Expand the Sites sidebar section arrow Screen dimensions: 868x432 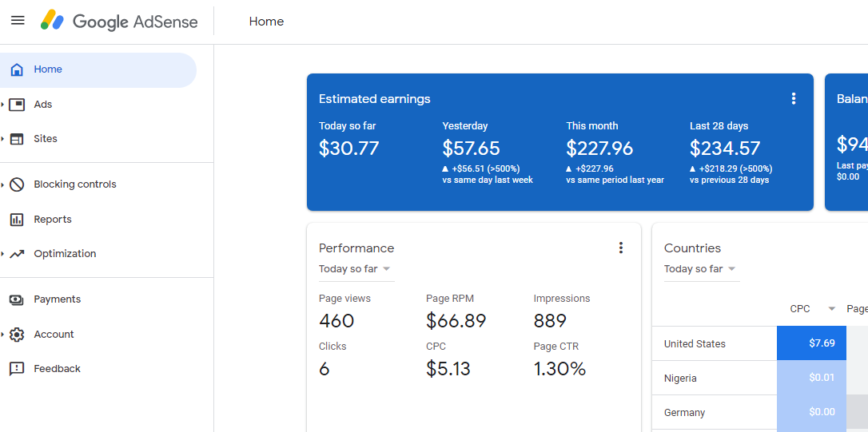(2, 139)
